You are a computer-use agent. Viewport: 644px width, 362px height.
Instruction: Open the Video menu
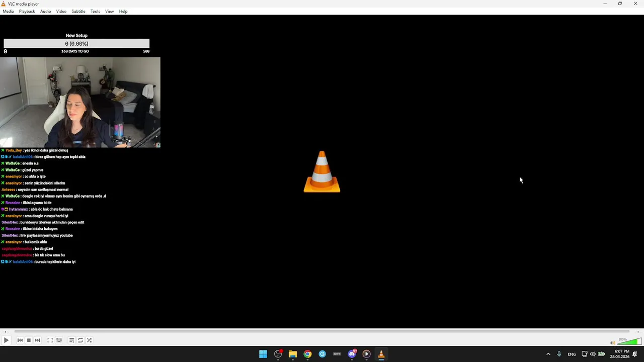(x=61, y=11)
